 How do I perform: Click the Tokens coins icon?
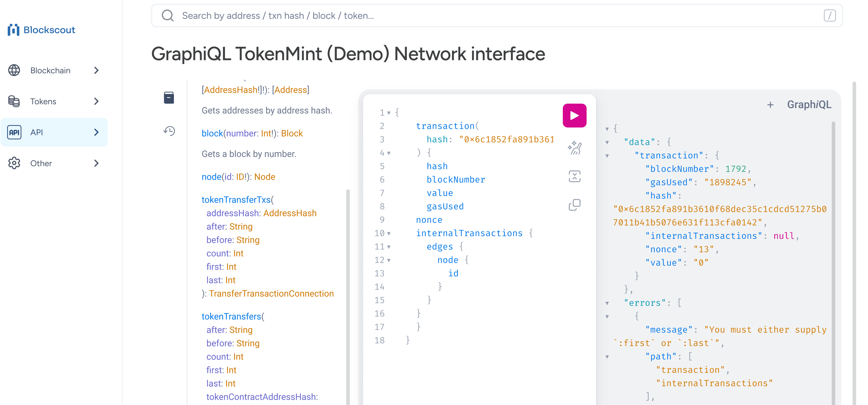tap(14, 101)
